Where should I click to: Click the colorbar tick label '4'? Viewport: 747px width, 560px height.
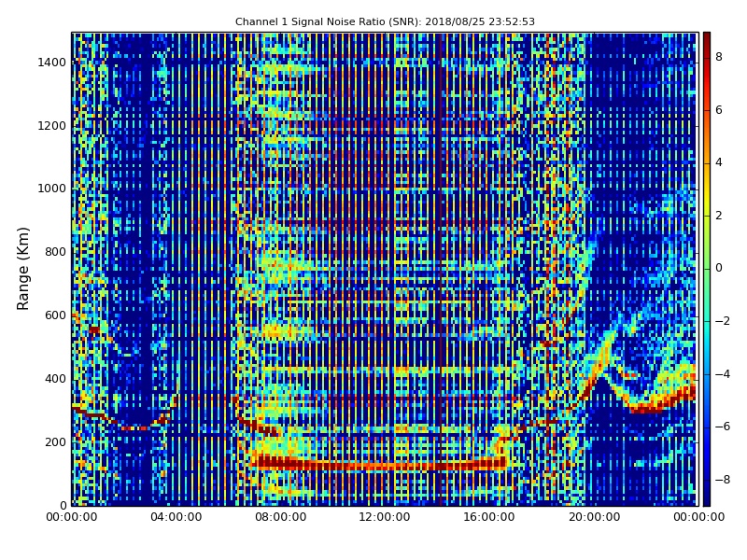[x=719, y=162]
